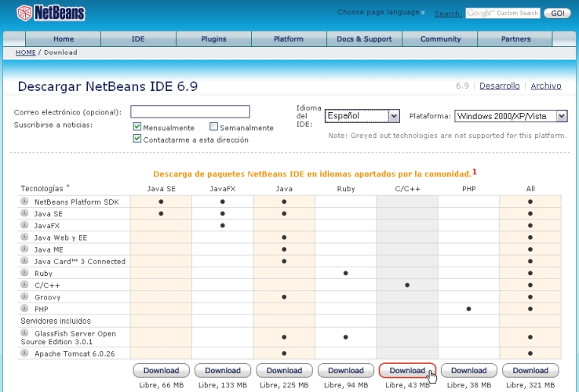Uncheck the Mensualmente newsletter checkbox
Screen dimensions: 579x392
click(x=137, y=126)
